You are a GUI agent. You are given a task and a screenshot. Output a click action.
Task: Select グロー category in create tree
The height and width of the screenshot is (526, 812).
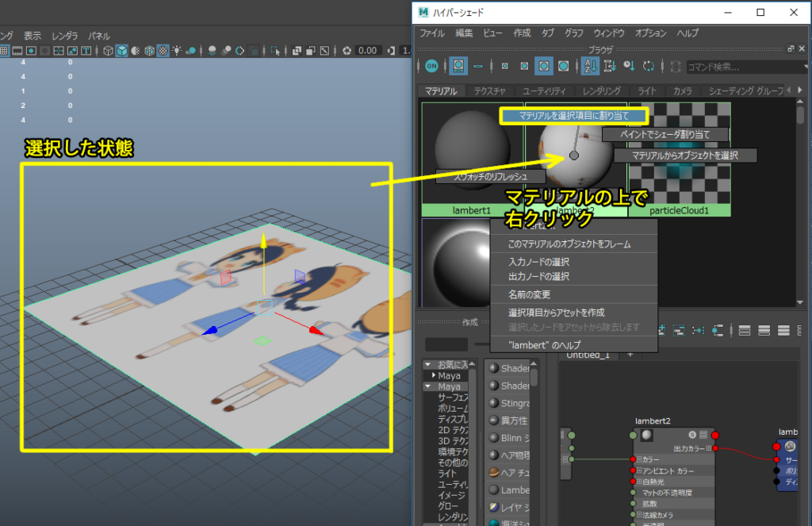pos(448,506)
